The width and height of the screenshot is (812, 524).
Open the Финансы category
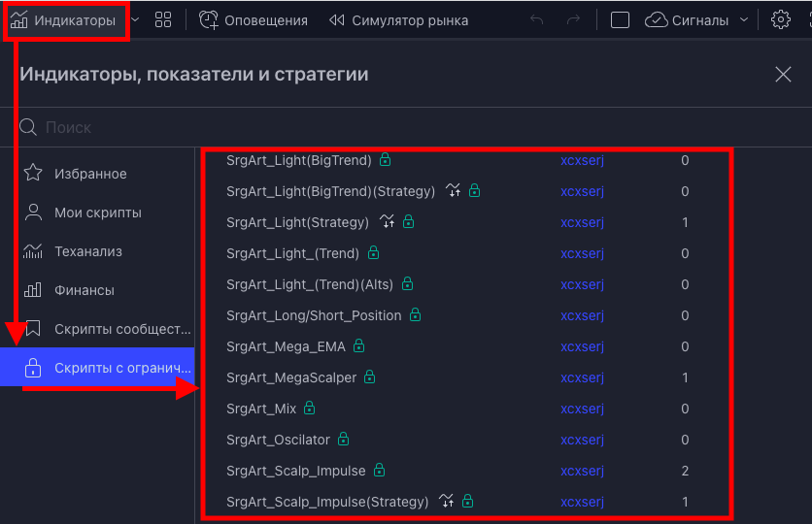click(97, 290)
